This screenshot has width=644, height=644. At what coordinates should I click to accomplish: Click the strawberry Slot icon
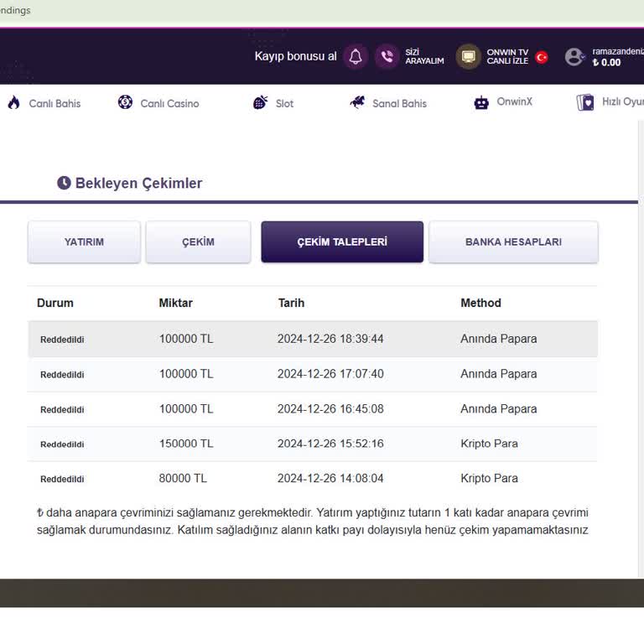[x=261, y=101]
